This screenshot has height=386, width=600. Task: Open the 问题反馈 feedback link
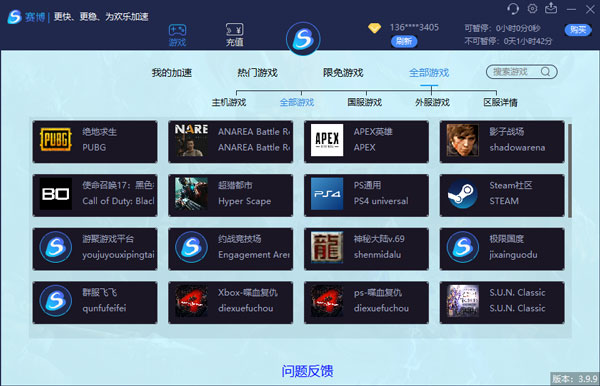pyautogui.click(x=307, y=371)
